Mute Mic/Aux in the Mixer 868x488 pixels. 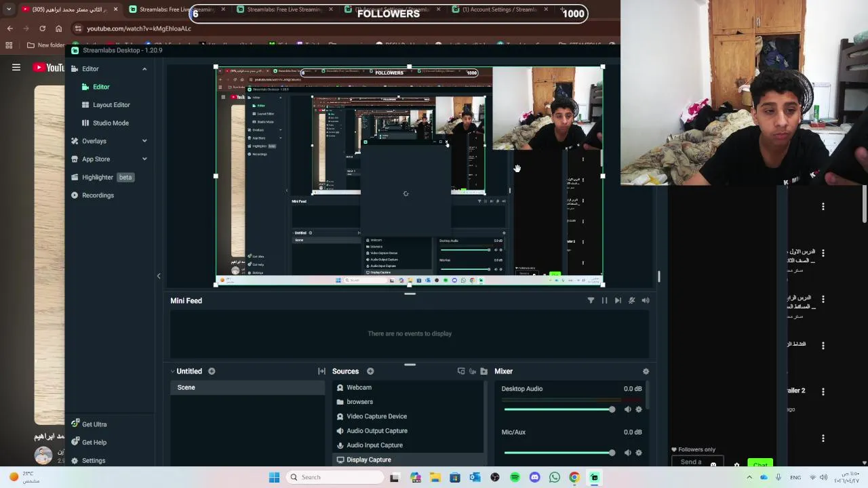(x=627, y=453)
